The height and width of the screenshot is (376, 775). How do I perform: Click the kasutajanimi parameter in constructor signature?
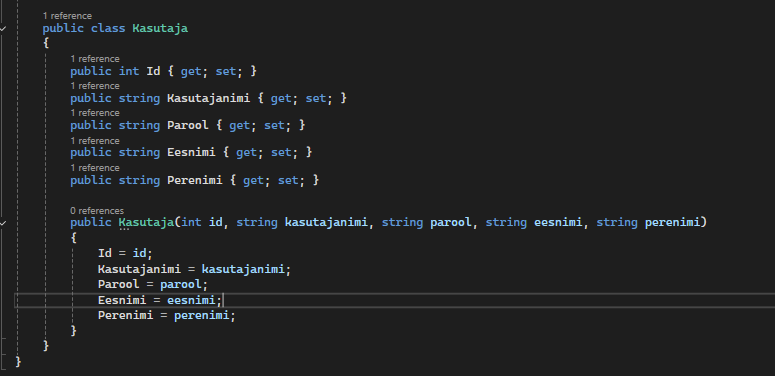coord(326,222)
